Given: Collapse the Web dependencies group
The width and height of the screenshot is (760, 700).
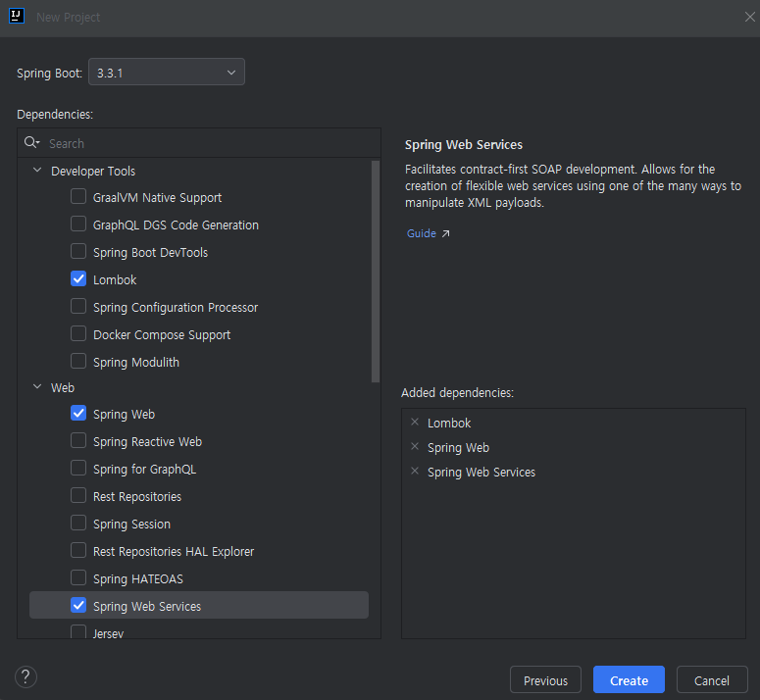Looking at the screenshot, I should [x=37, y=386].
